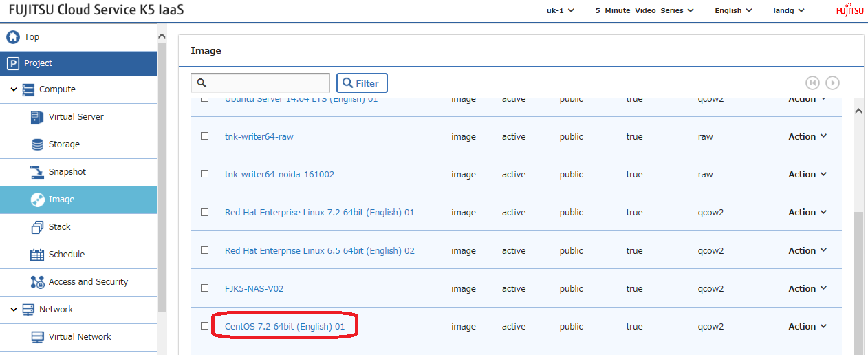868x355 pixels.
Task: Open Action menu for Red Hat 7.2
Action: pos(807,212)
